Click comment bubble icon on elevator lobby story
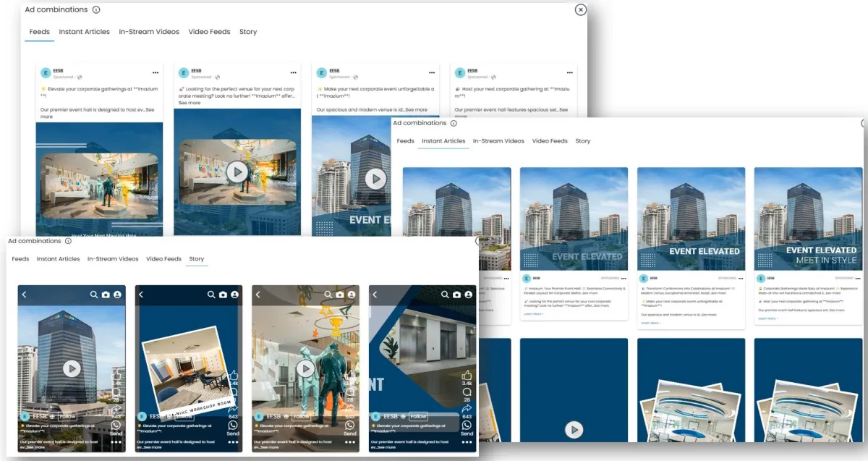 pyautogui.click(x=467, y=392)
